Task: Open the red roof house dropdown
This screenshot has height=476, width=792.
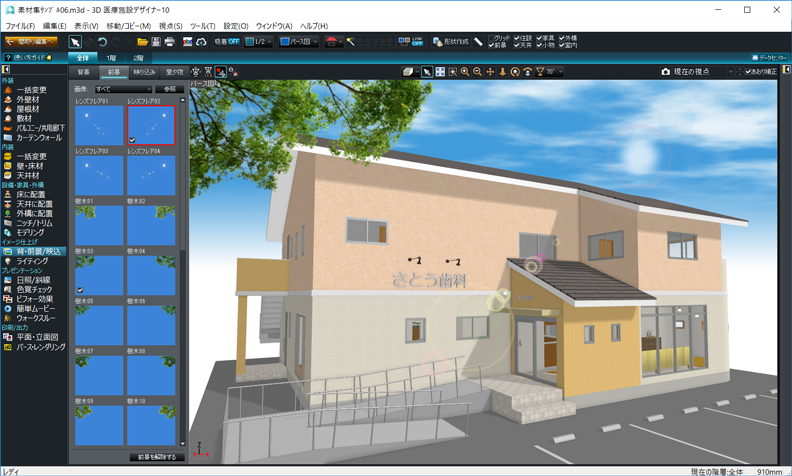Action: [x=333, y=42]
